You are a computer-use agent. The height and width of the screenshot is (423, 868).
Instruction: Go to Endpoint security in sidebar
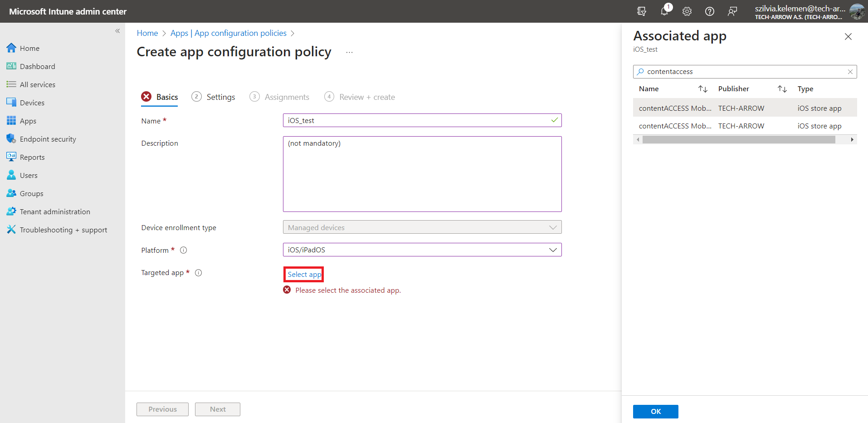(48, 139)
